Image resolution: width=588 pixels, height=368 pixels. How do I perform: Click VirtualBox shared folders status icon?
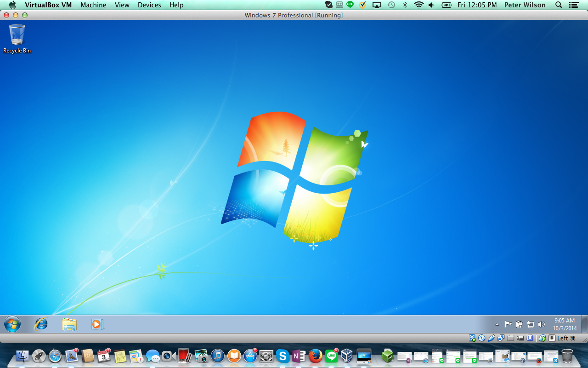(x=510, y=338)
